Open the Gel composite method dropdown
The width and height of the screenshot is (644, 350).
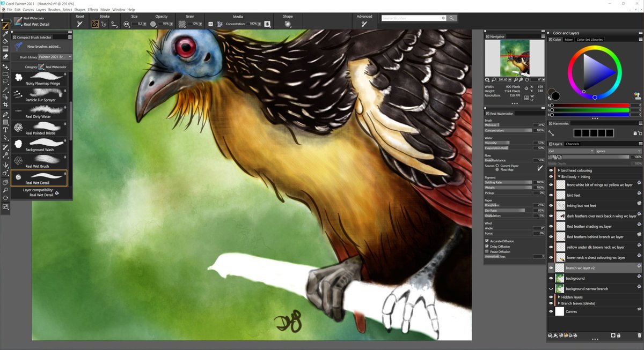(571, 151)
